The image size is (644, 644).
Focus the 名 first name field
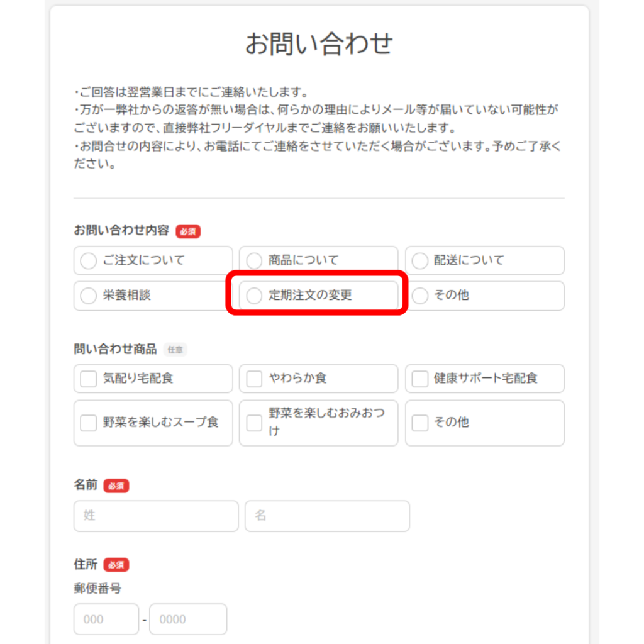(327, 516)
